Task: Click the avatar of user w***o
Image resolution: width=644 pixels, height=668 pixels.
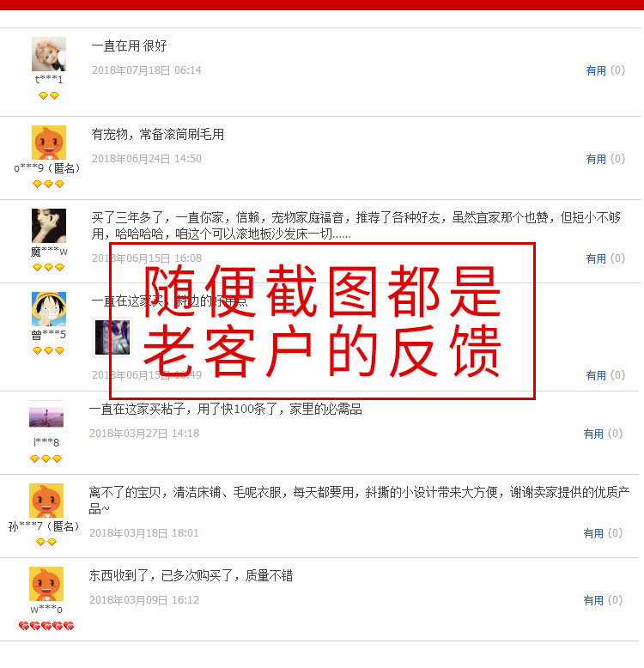Action: coord(46,584)
